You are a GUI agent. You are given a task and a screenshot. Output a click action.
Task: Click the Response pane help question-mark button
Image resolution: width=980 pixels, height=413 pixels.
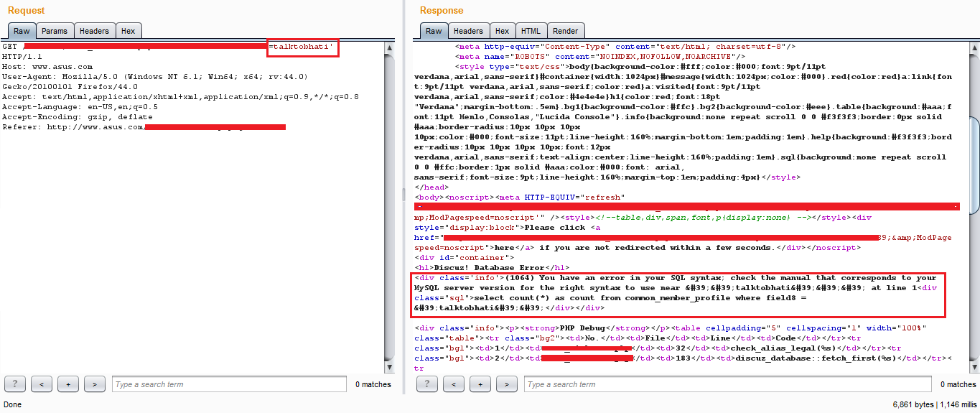427,384
